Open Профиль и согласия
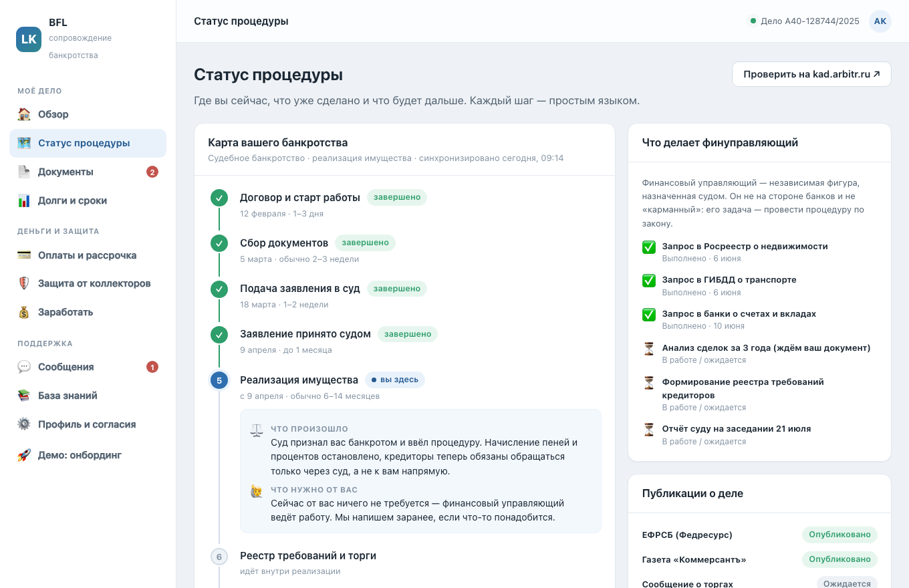This screenshot has width=909, height=588. point(88,424)
